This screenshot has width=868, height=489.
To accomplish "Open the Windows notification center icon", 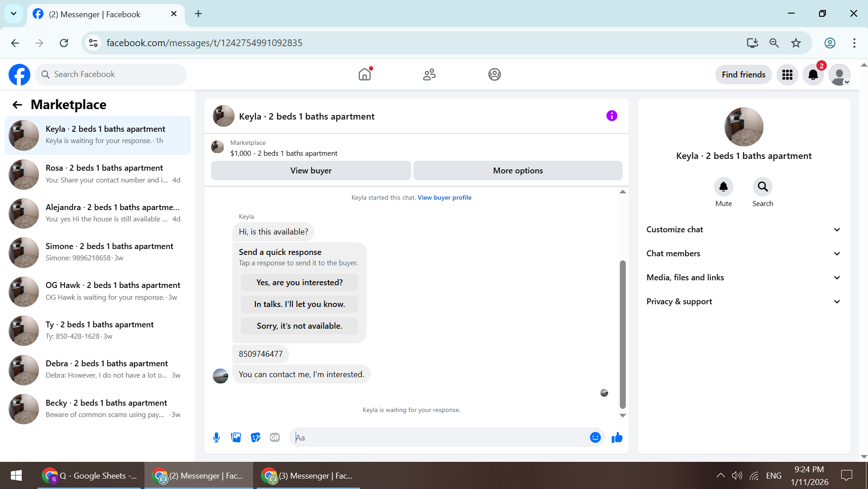I will coord(846,475).
